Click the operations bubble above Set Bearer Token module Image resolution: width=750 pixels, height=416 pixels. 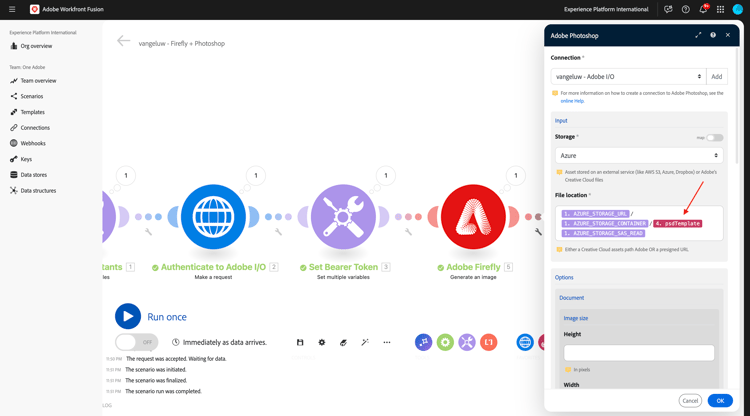(x=386, y=175)
